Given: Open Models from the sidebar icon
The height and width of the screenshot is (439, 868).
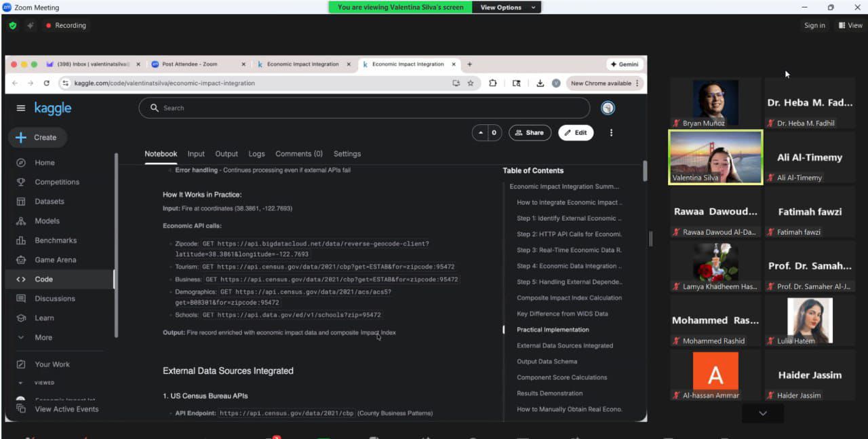Looking at the screenshot, I should click(x=21, y=221).
